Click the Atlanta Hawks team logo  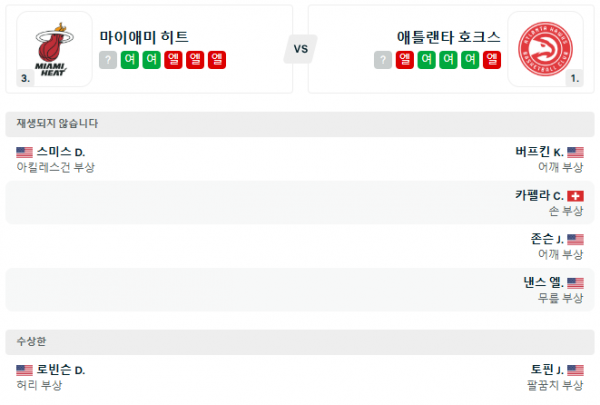(545, 48)
